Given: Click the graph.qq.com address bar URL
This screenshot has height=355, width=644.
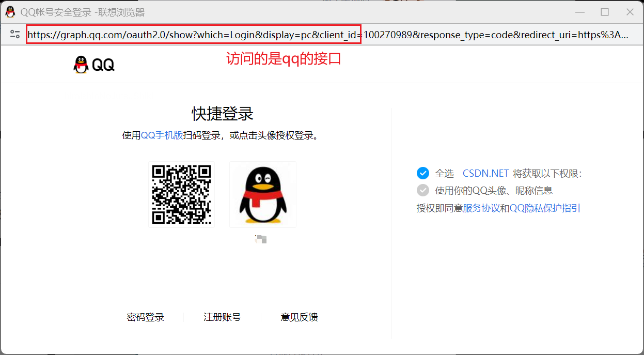Looking at the screenshot, I should click(x=328, y=35).
